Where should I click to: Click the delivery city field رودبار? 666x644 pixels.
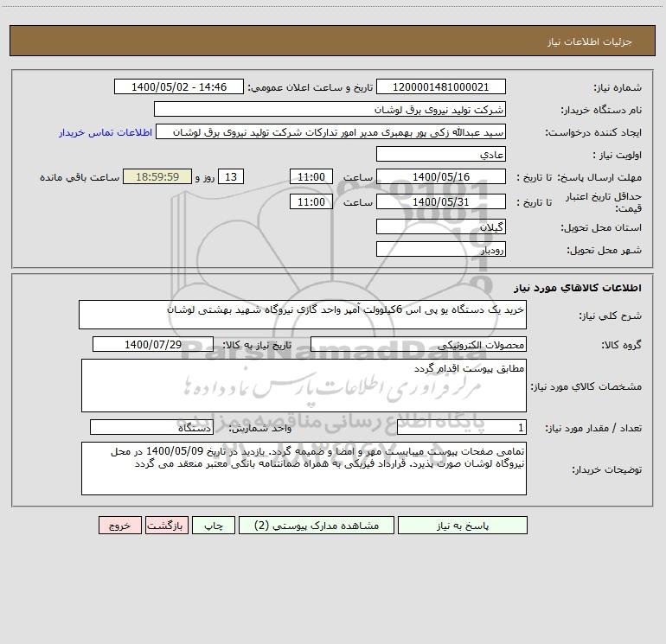point(441,249)
